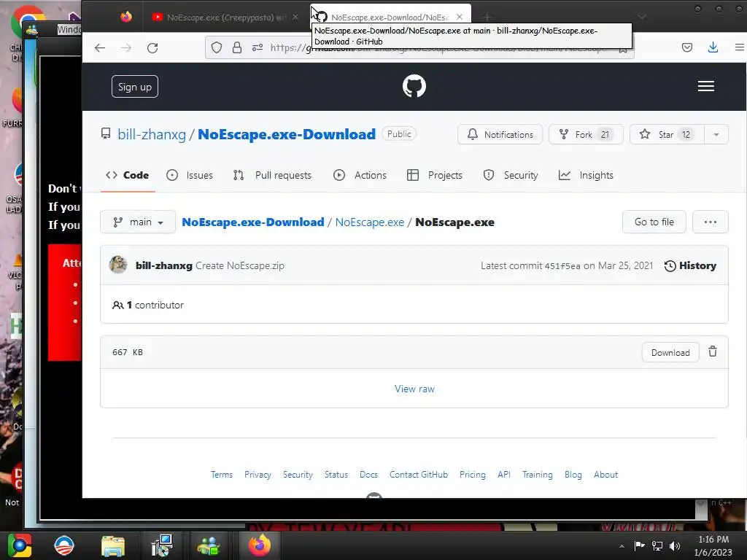
Task: Open the Firefox downloads panel
Action: [713, 47]
